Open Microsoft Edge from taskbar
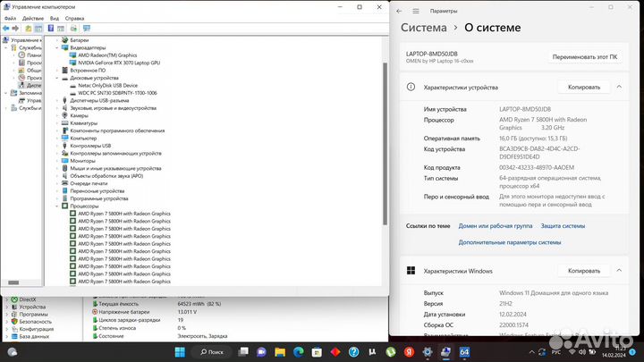This screenshot has width=644, height=362. [299, 352]
